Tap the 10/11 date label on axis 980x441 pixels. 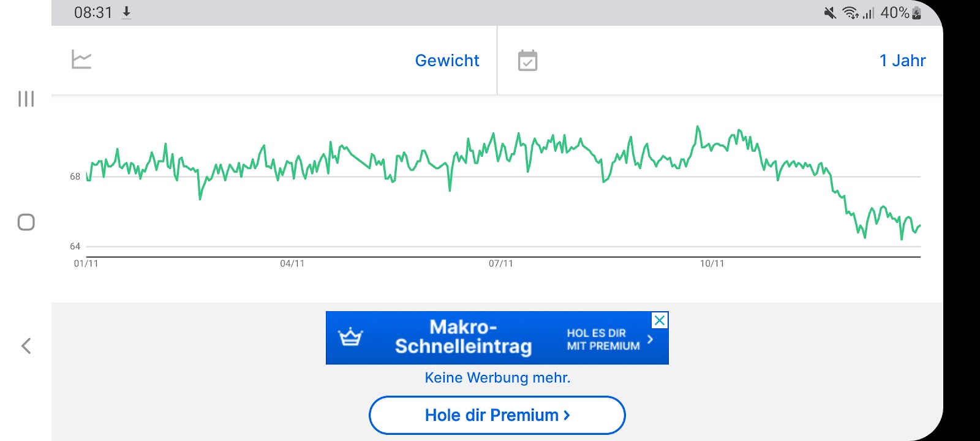712,263
